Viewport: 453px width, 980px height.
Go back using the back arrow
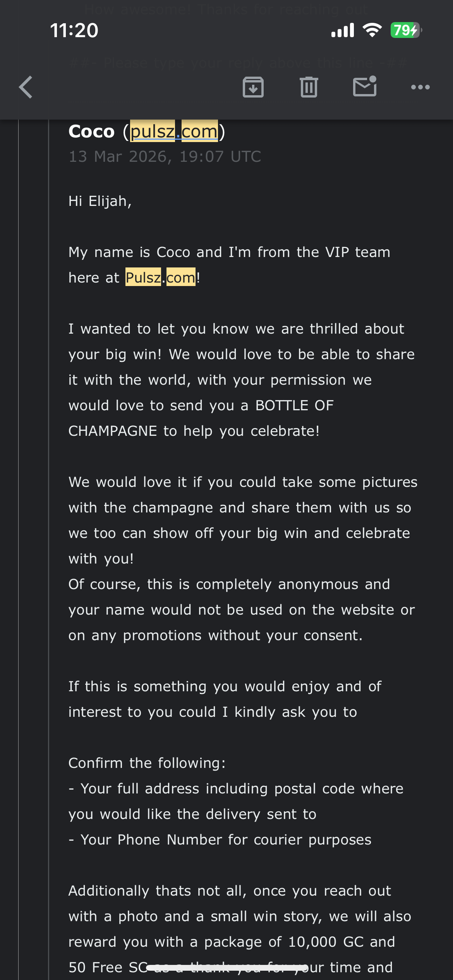(26, 87)
